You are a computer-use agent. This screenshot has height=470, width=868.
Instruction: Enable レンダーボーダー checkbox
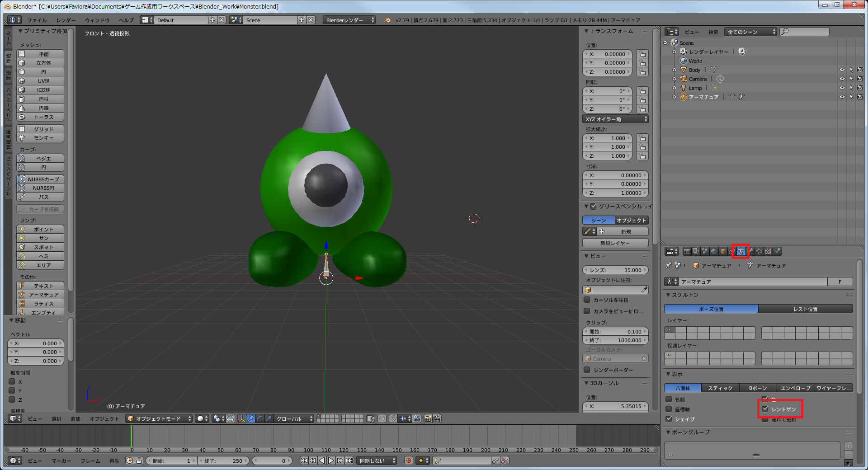click(587, 370)
